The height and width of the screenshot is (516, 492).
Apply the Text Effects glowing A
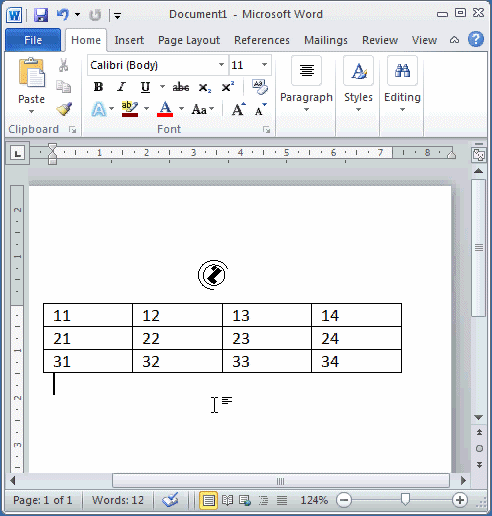tap(99, 109)
